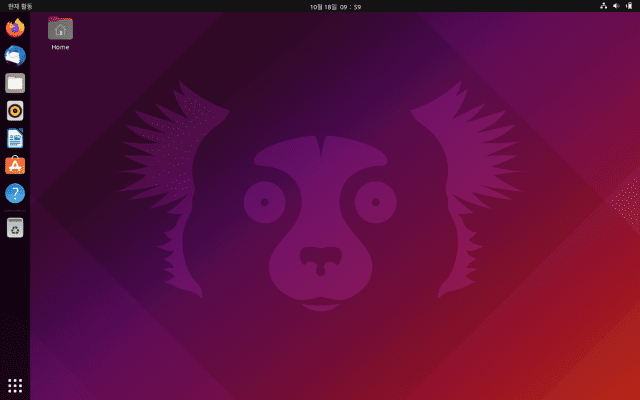Open the Trash in the dock
The height and width of the screenshot is (400, 640).
(15, 229)
